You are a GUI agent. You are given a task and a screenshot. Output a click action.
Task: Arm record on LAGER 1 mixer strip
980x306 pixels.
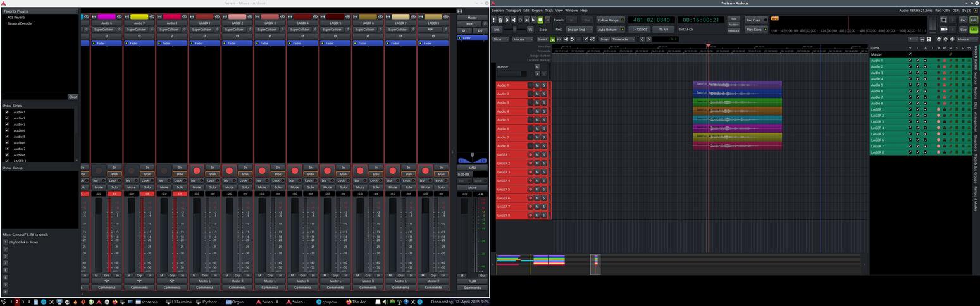197,171
